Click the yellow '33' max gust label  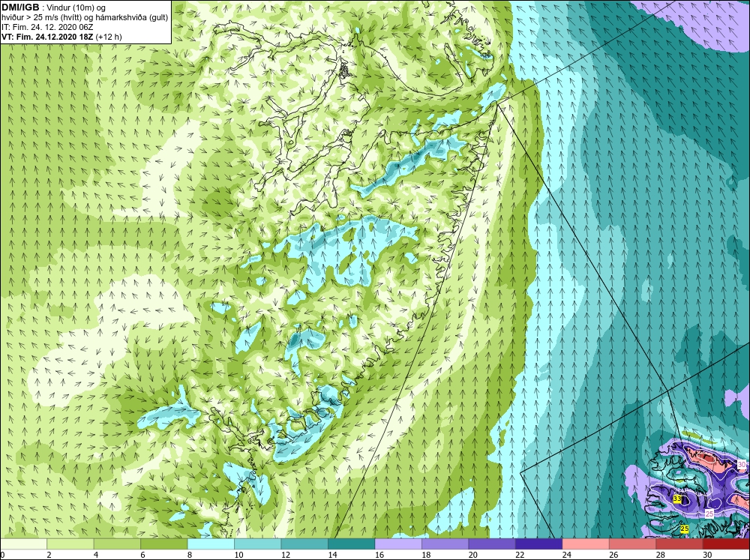pos(676,499)
